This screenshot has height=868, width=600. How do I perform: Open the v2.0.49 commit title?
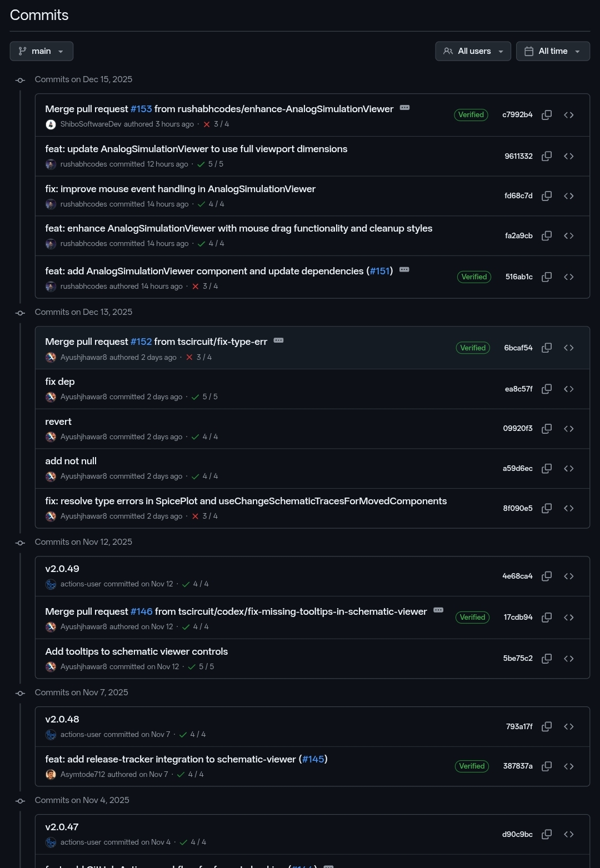pyautogui.click(x=62, y=569)
